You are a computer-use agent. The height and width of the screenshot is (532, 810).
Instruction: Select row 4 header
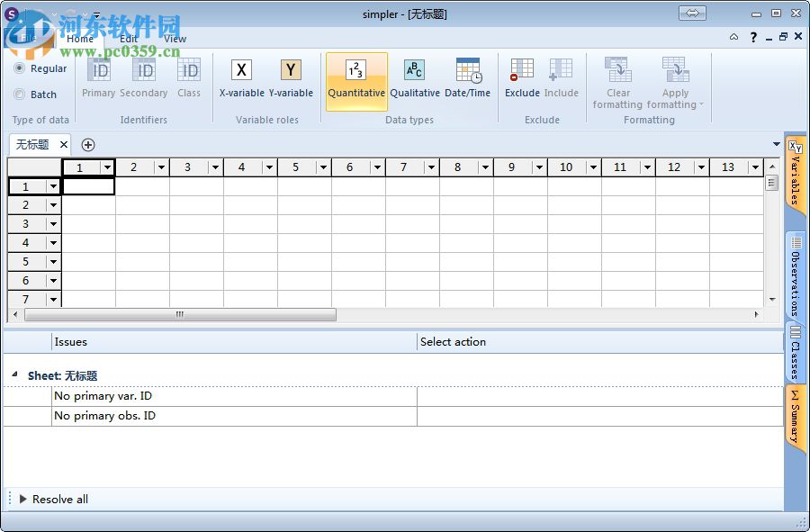coord(26,243)
